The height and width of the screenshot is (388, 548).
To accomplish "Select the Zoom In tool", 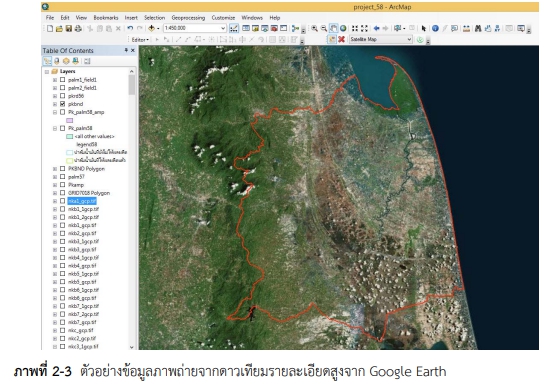I will tap(315, 29).
